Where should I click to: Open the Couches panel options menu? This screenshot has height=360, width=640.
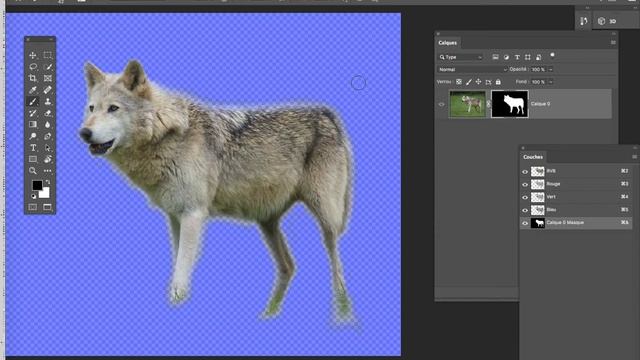(634, 157)
